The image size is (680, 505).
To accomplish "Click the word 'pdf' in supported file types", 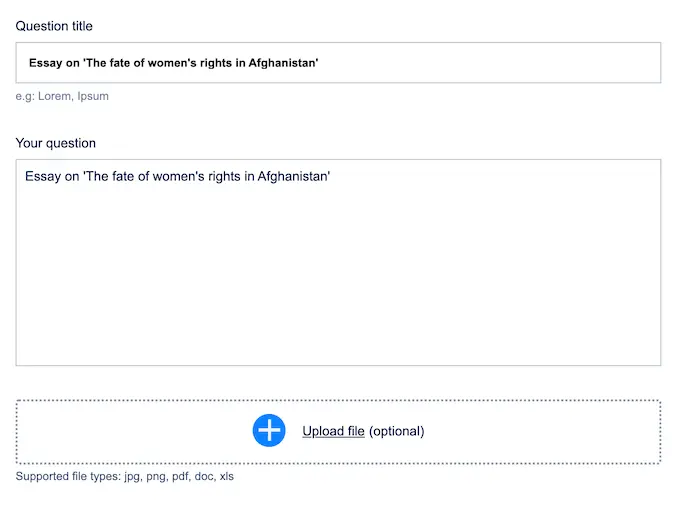I will coord(180,477).
